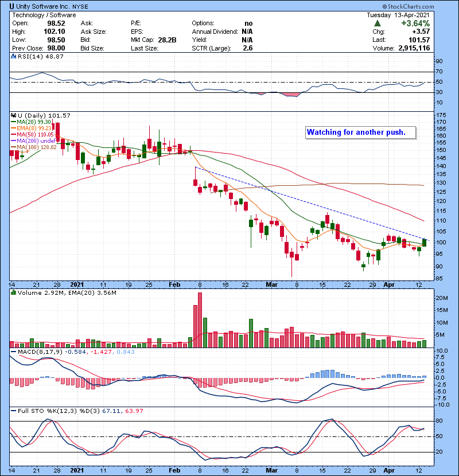
Task: Click the MACD histogram value 0.843
Action: (126, 352)
